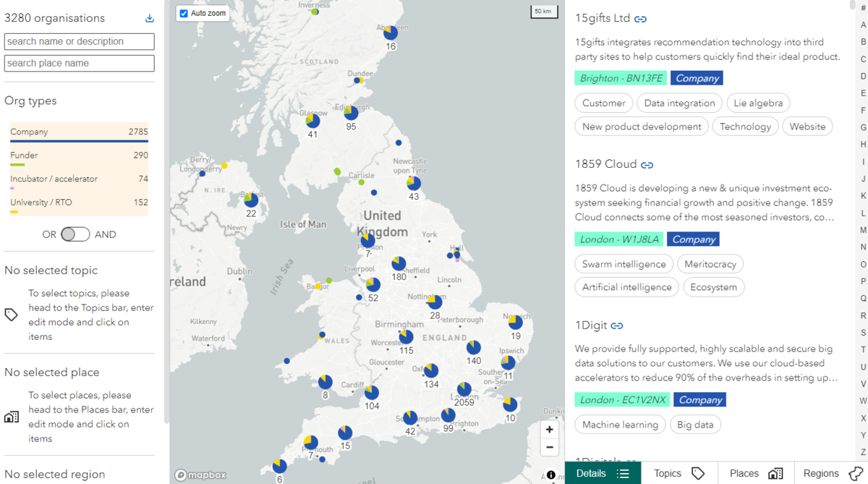Screen dimensions: 868x484
Task: Select the London - W1J8LA place tag
Action: (x=619, y=239)
